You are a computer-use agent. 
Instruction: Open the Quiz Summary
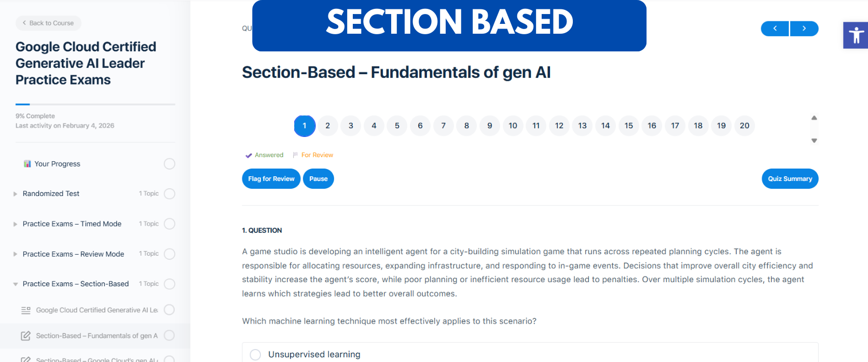pos(790,179)
